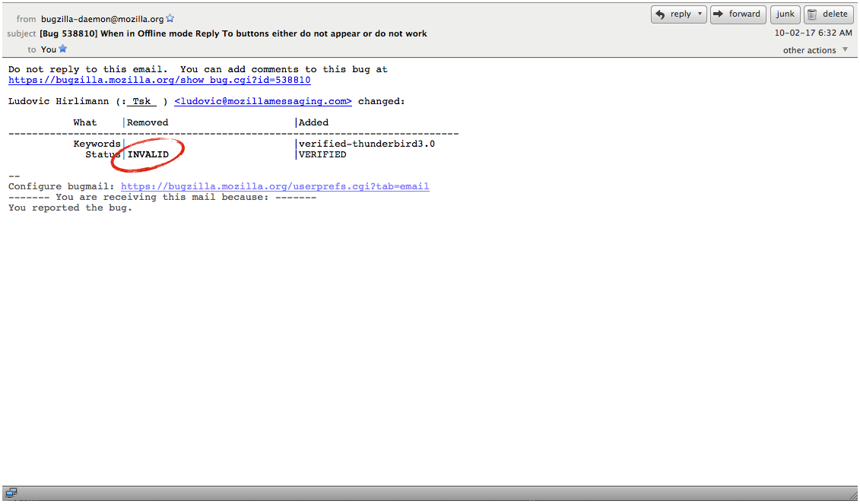Click the ludovic@mozillamessaging.com email link

pos(263,101)
